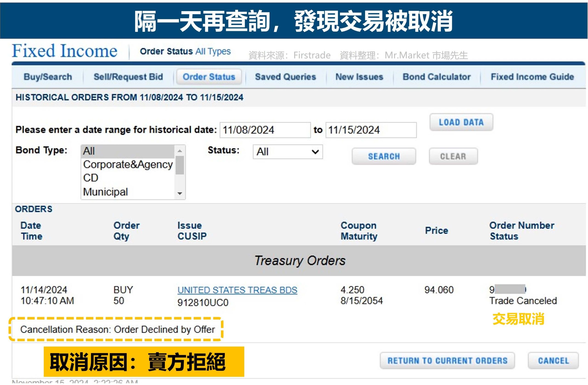Screen dimensions: 588x385
Task: Click the price value 94.060
Action: click(x=439, y=290)
